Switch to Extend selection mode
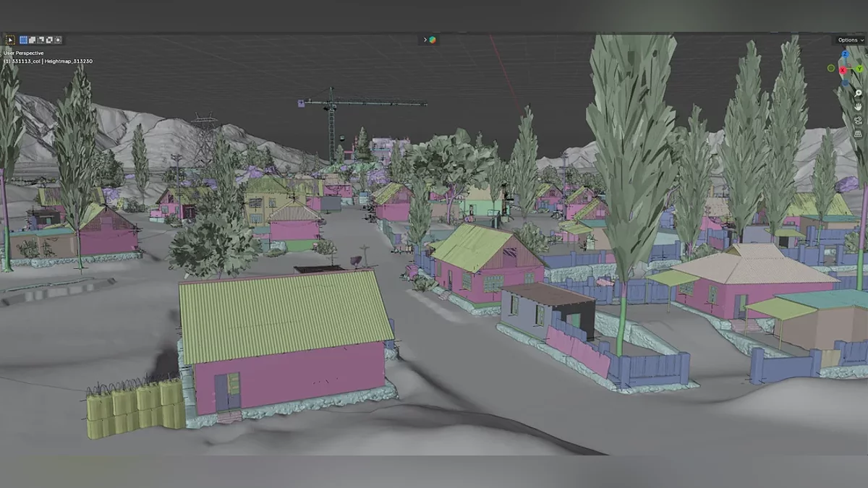The height and width of the screenshot is (488, 868). pos(32,40)
